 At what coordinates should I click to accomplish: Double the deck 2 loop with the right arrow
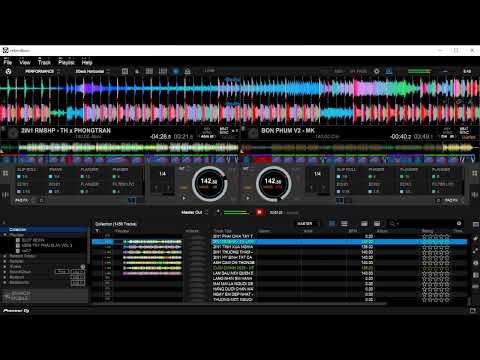(324, 188)
